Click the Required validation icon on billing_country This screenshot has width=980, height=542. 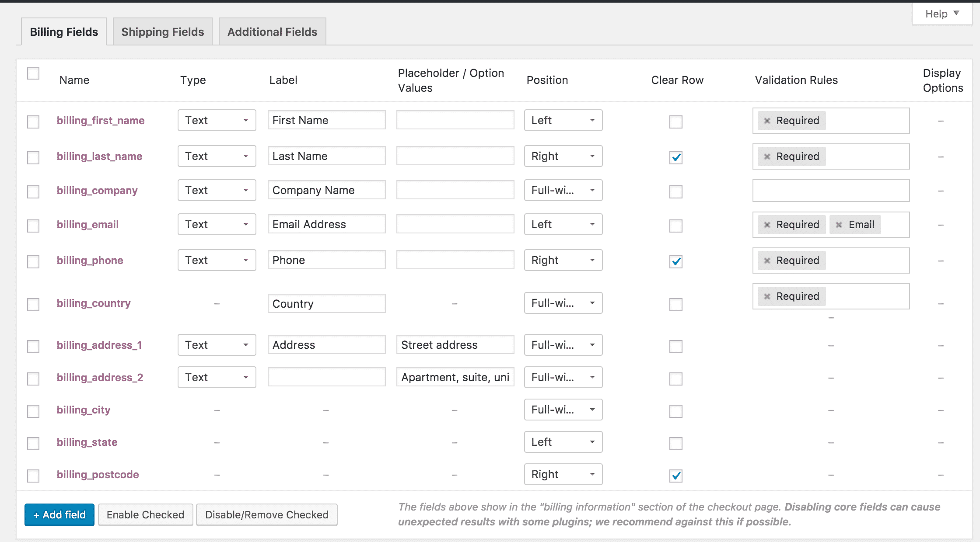pyautogui.click(x=767, y=296)
